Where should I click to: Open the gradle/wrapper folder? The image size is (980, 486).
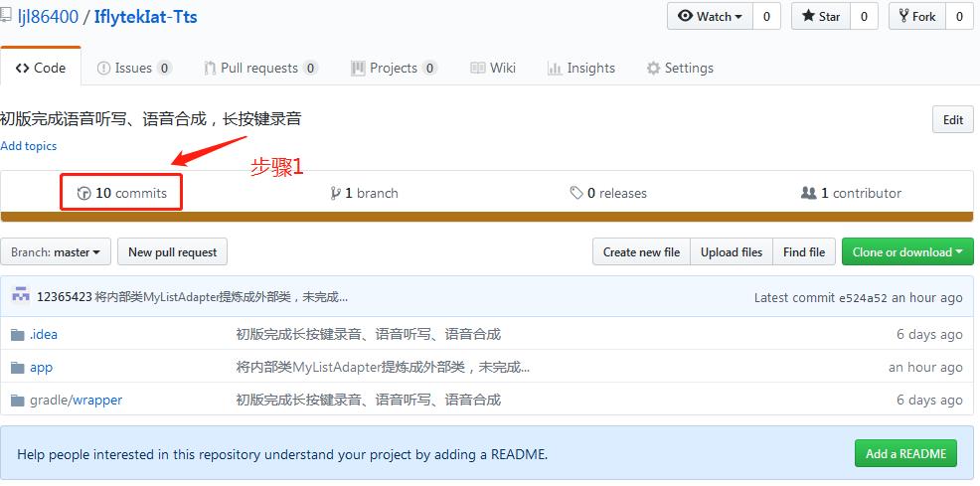76,400
